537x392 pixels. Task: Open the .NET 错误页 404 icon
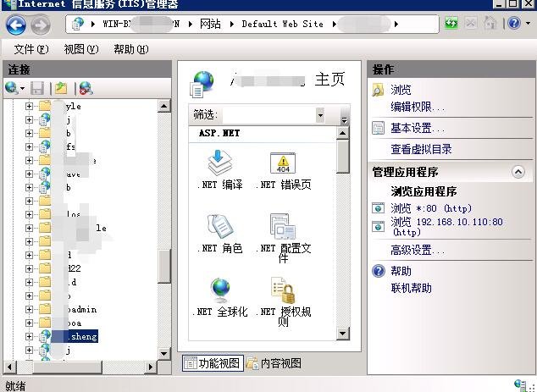(283, 163)
